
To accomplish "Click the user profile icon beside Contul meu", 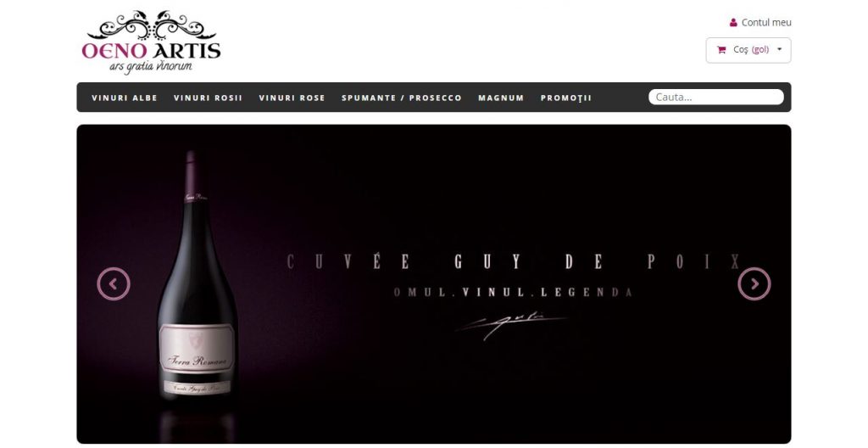I will [x=733, y=23].
